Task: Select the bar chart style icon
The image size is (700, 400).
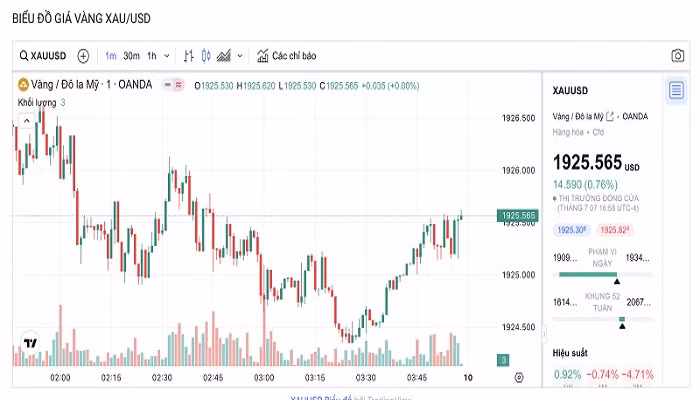Action: click(187, 56)
